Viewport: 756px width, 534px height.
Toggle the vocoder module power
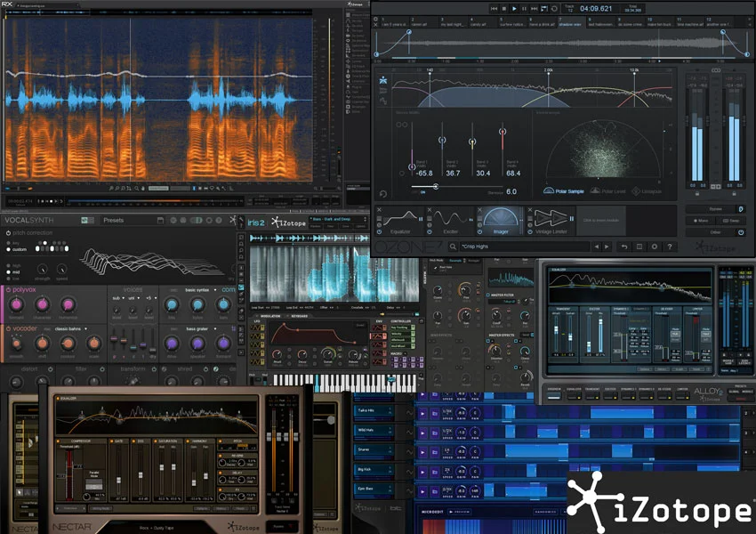(x=8, y=328)
